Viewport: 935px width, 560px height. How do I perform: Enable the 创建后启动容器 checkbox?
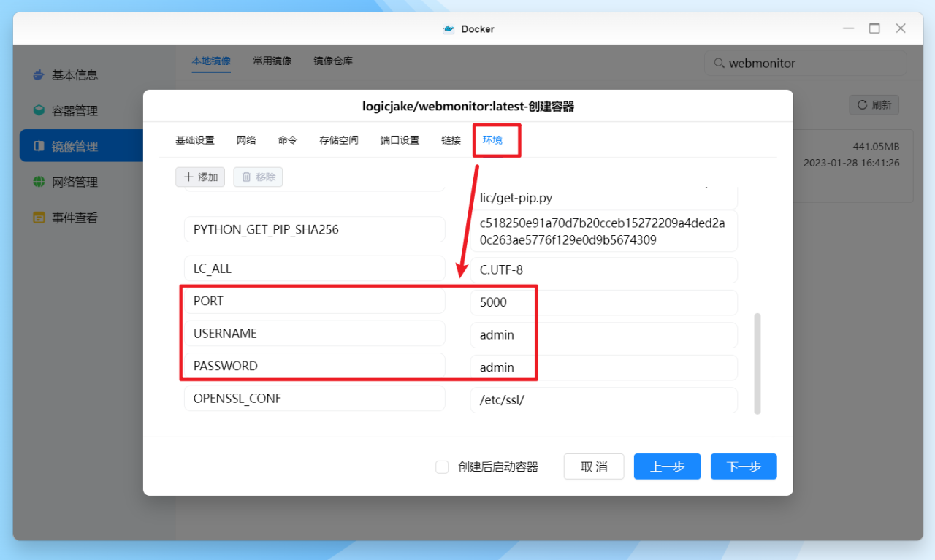pyautogui.click(x=442, y=466)
